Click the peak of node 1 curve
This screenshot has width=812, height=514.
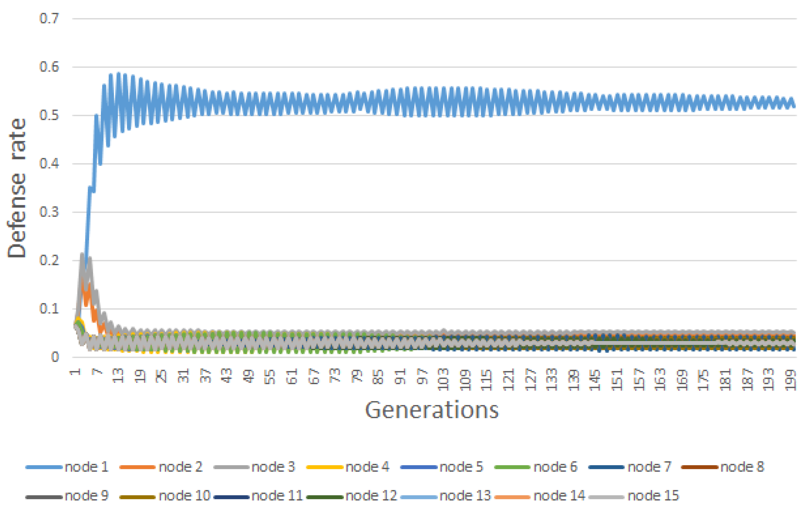click(x=118, y=73)
